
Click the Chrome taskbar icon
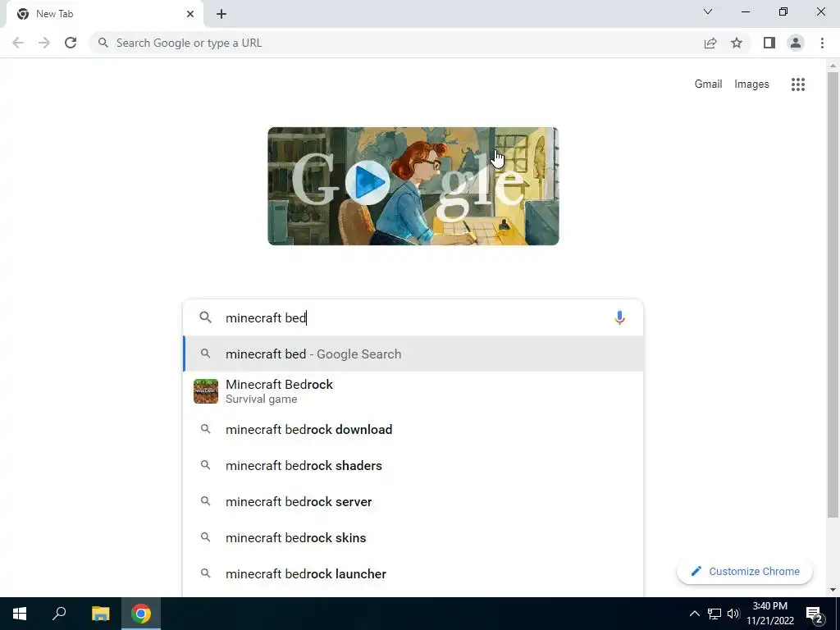click(141, 614)
